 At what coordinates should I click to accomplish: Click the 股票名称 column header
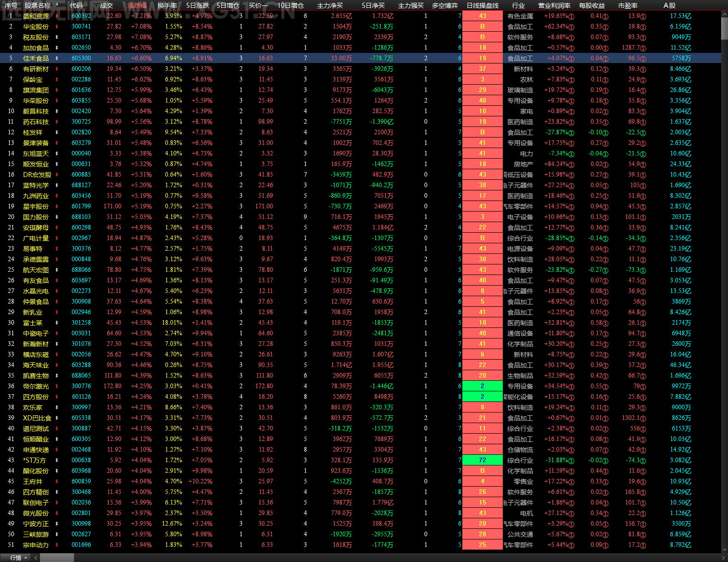[x=38, y=6]
